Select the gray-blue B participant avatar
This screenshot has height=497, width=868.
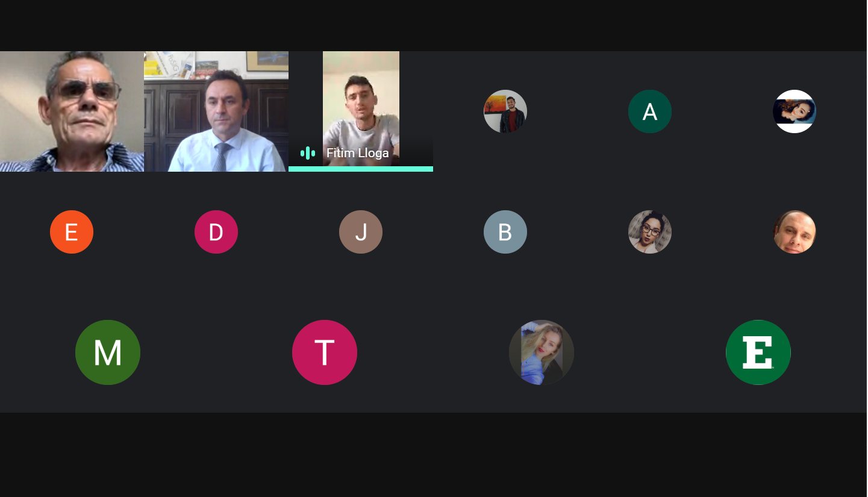click(x=505, y=232)
